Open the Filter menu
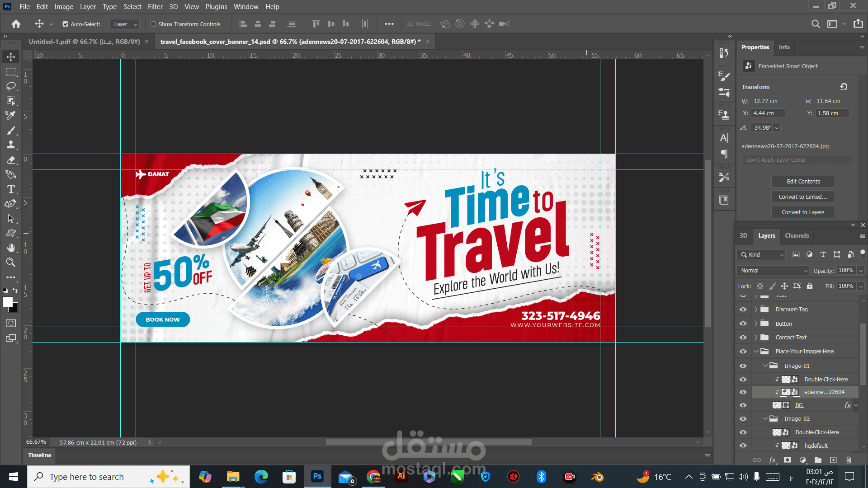Screen dimensions: 868x488 point(155,7)
